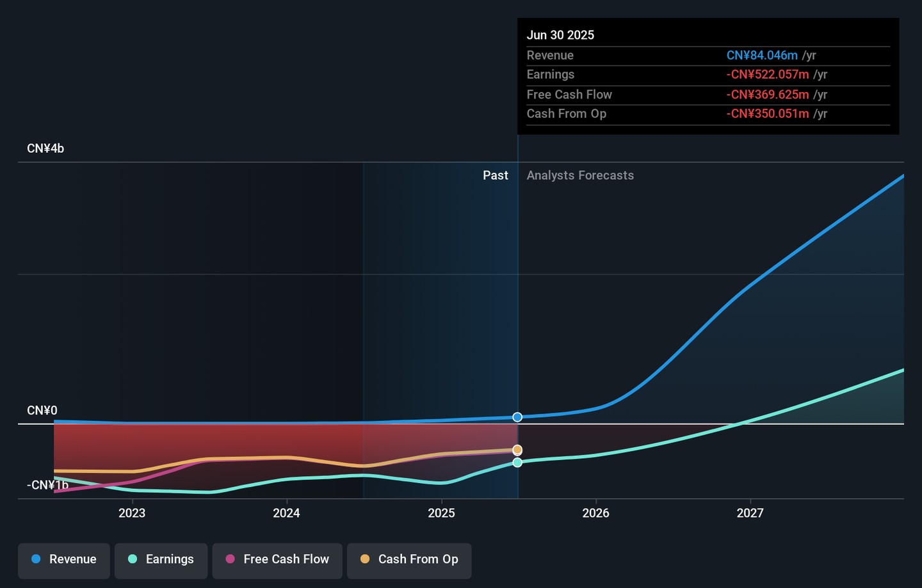
Task: Click the CN¥84.046m revenue value
Action: coord(762,56)
